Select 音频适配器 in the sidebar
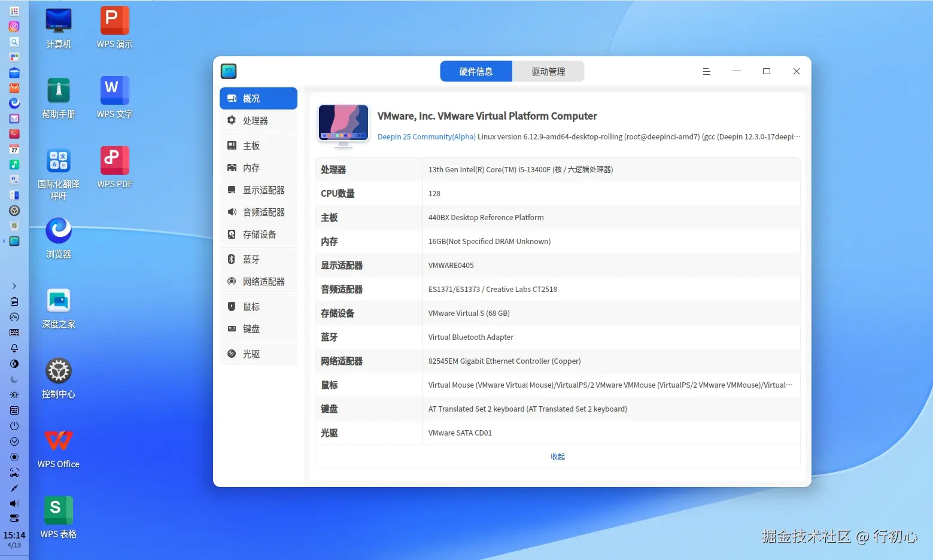The image size is (933, 560). coord(259,212)
